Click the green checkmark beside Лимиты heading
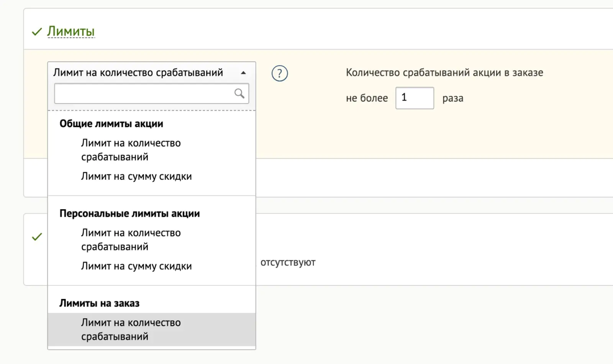This screenshot has height=364, width=613. 37,31
